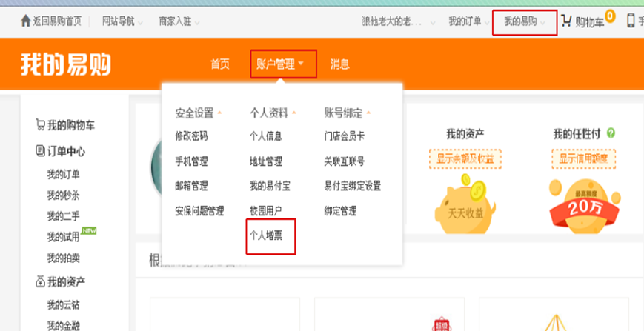Open 易付宝绑定设置 in the dropdown menu
The height and width of the screenshot is (331, 644).
tap(353, 186)
